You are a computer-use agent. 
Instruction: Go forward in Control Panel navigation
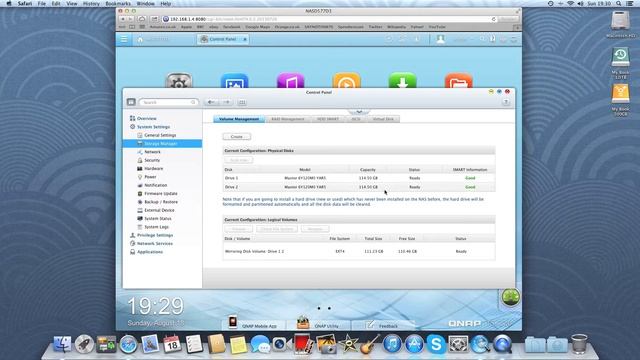[x=226, y=102]
